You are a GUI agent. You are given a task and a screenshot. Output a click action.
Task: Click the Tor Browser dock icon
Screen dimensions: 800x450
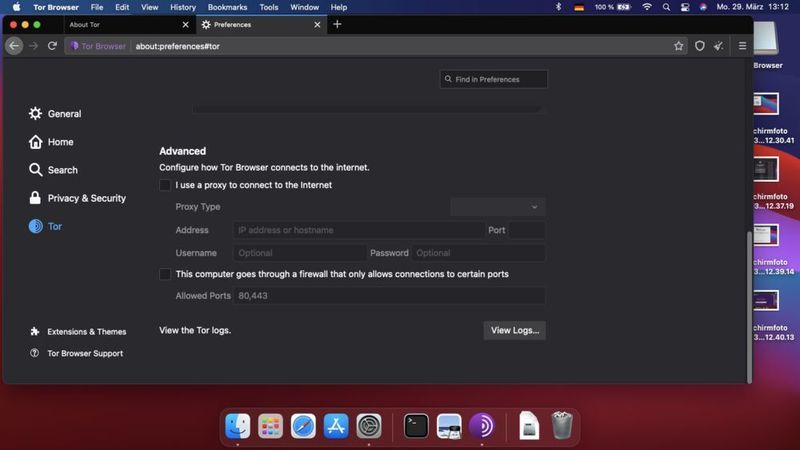482,426
